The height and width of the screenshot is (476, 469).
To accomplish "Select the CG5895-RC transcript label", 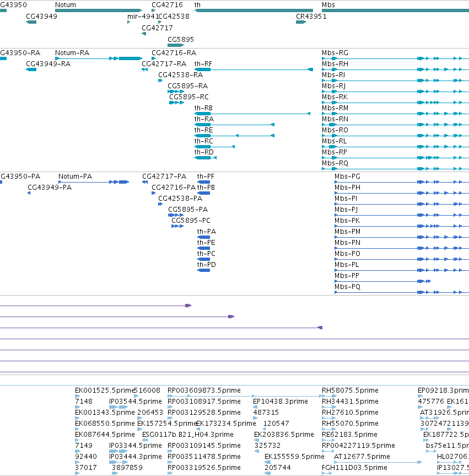I will [x=189, y=97].
